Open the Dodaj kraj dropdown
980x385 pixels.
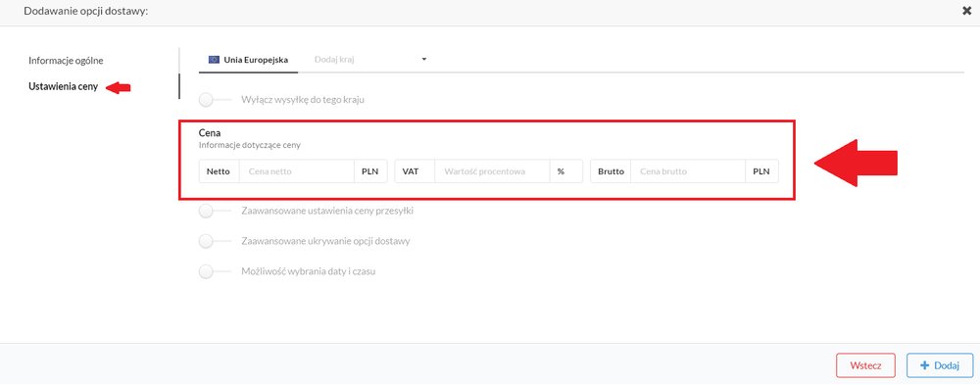[x=370, y=60]
